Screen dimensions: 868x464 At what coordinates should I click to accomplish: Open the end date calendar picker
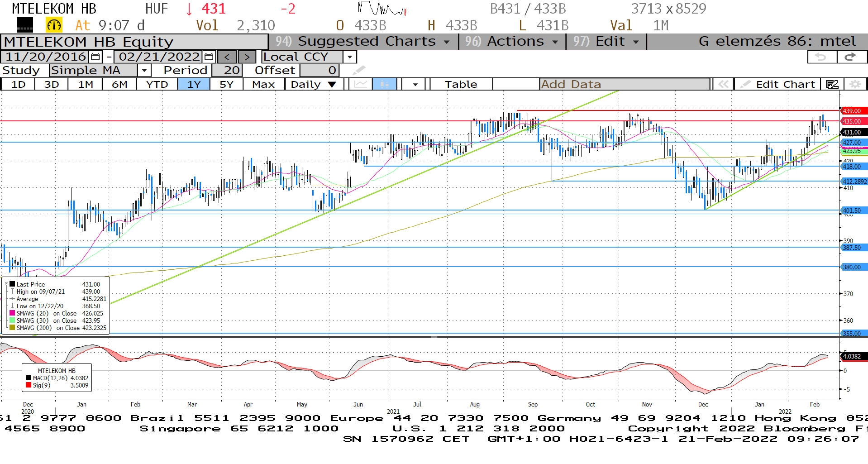point(209,57)
